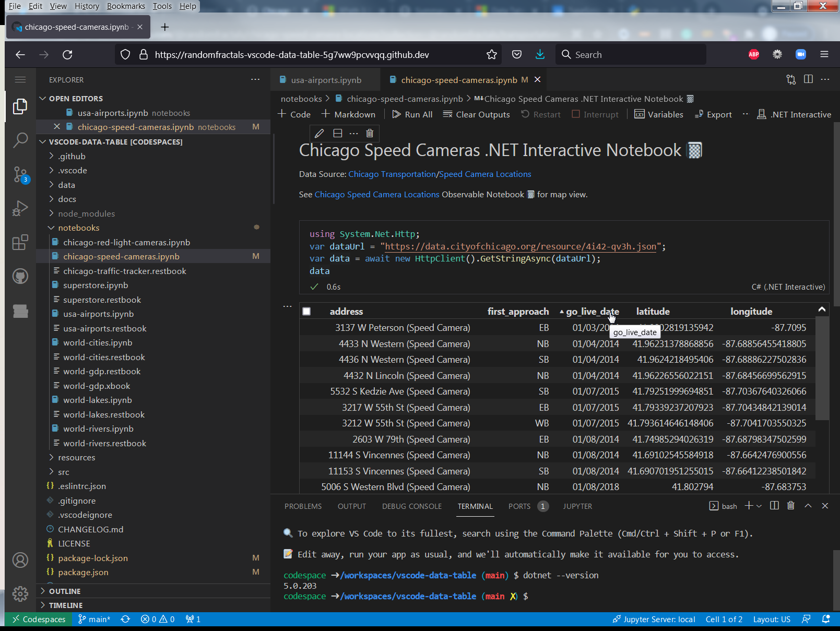The image size is (840, 631).
Task: Open Firefox downloads arrow
Action: coord(540,54)
